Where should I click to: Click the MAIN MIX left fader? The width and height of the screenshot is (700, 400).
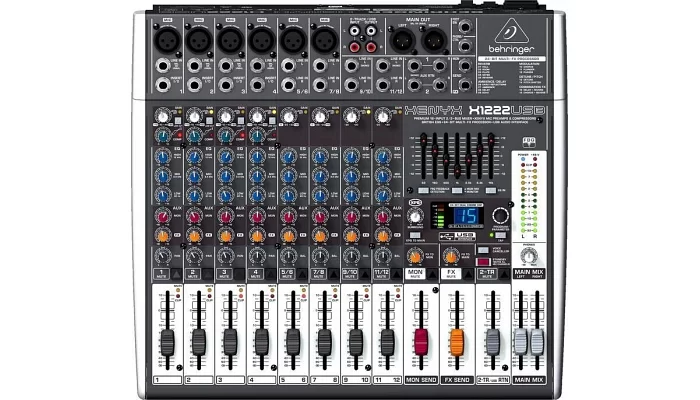pyautogui.click(x=521, y=342)
